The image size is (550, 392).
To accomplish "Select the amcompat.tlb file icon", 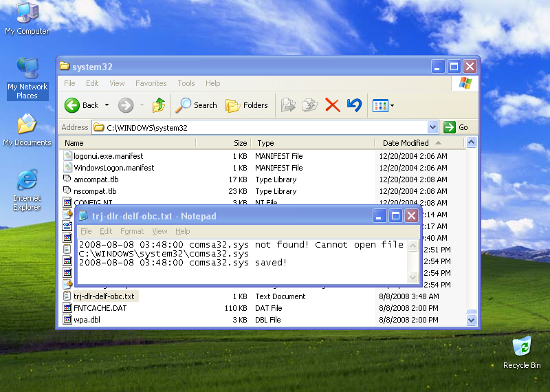I will 67,179.
